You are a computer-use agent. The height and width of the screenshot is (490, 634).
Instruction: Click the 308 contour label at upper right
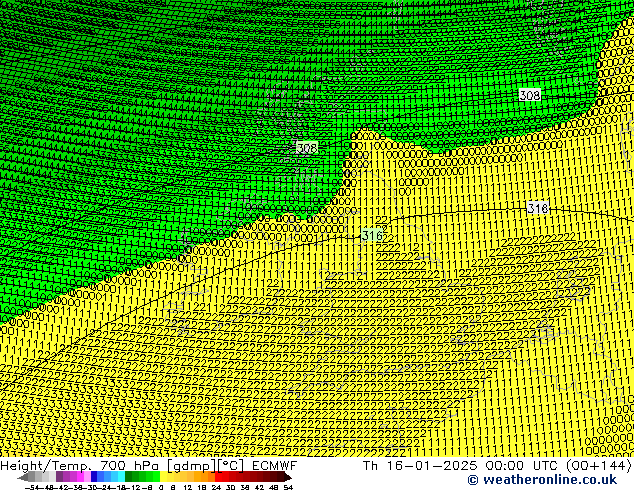(x=530, y=95)
